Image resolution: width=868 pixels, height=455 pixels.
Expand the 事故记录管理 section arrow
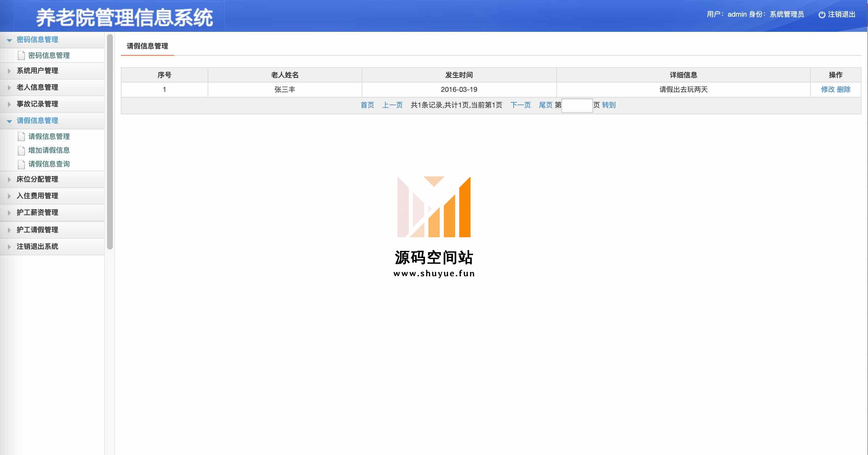coord(9,104)
